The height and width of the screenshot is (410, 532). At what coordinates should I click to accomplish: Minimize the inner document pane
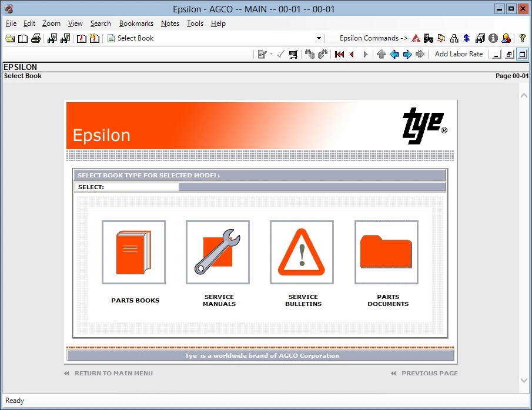496,54
